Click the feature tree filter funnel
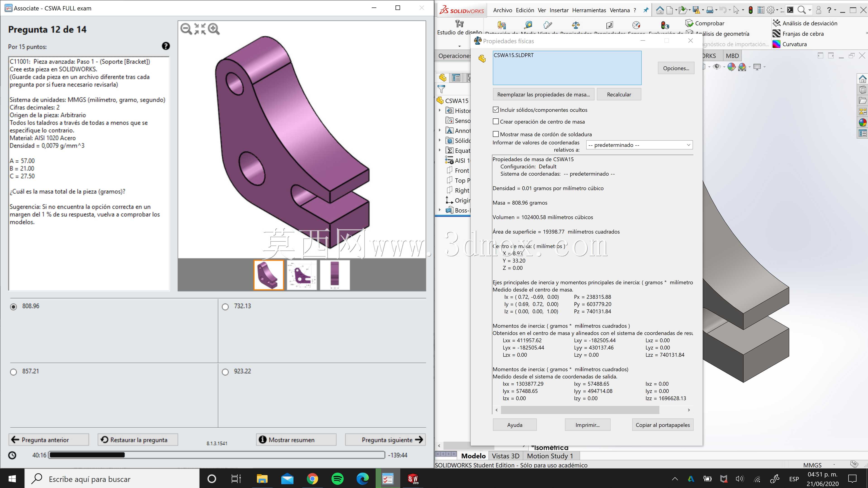The width and height of the screenshot is (868, 488). pyautogui.click(x=441, y=89)
